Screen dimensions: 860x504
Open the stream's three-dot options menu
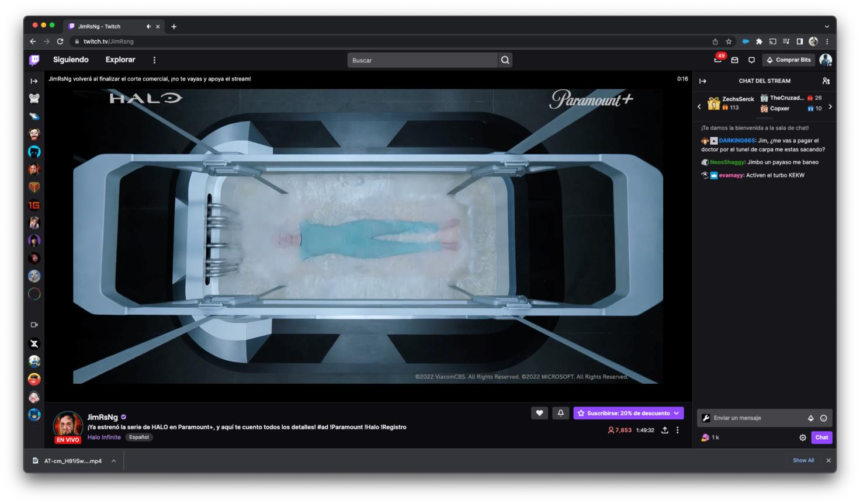tap(678, 430)
